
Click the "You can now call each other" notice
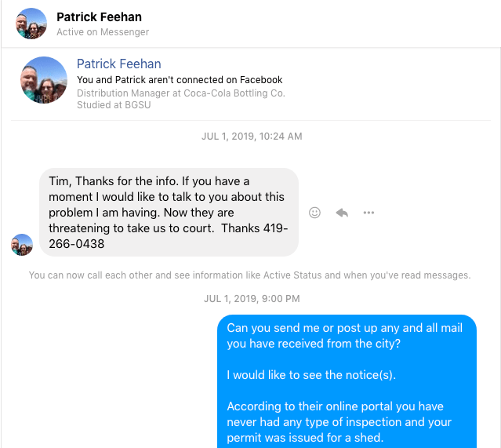[249, 275]
